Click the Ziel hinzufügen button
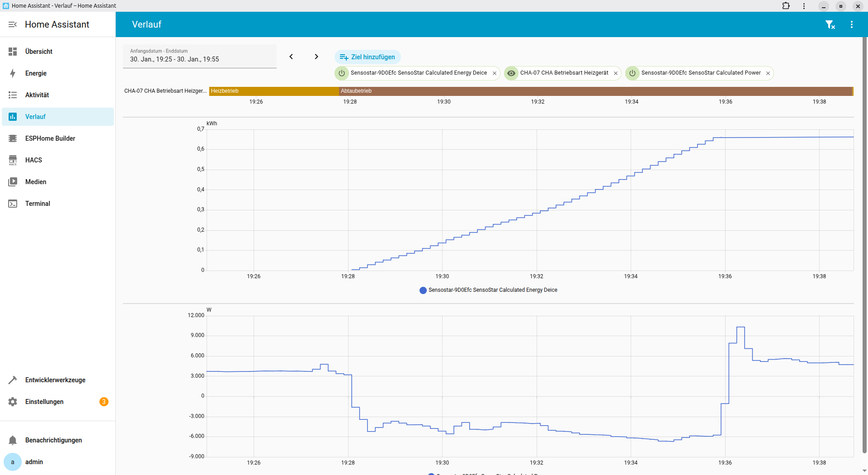The height and width of the screenshot is (475, 868). pyautogui.click(x=368, y=57)
